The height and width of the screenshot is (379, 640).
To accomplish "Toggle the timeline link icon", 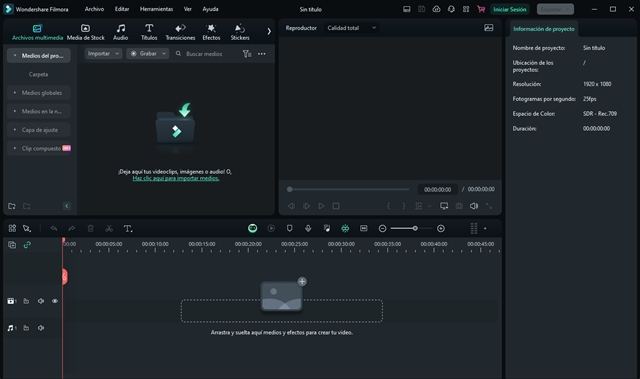I will coord(27,245).
